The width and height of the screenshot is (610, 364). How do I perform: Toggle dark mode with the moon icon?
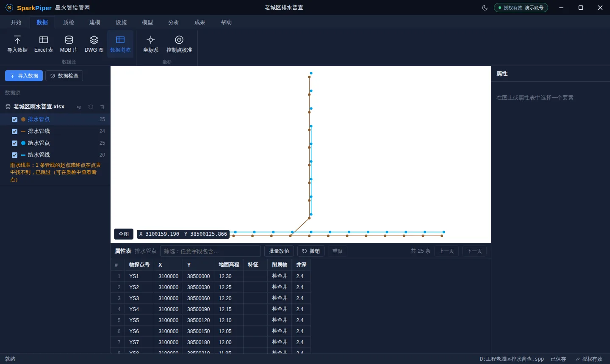point(485,8)
